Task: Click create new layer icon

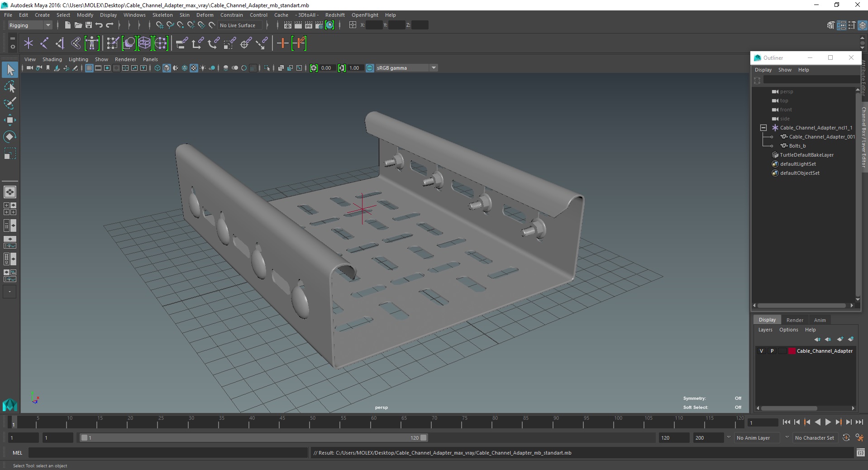Action: (840, 339)
